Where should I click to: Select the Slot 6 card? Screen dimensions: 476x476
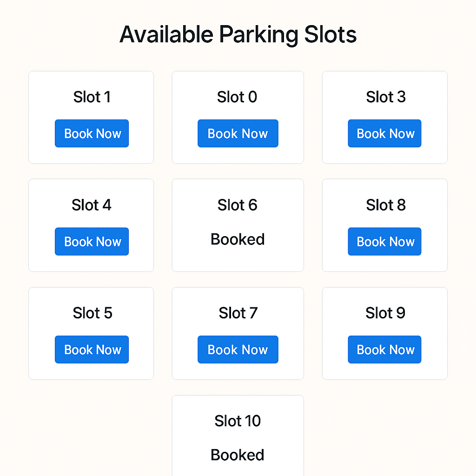(x=238, y=225)
